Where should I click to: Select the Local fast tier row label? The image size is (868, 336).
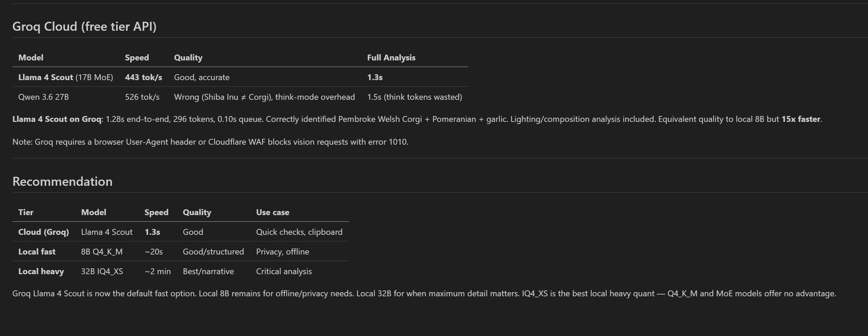click(37, 252)
